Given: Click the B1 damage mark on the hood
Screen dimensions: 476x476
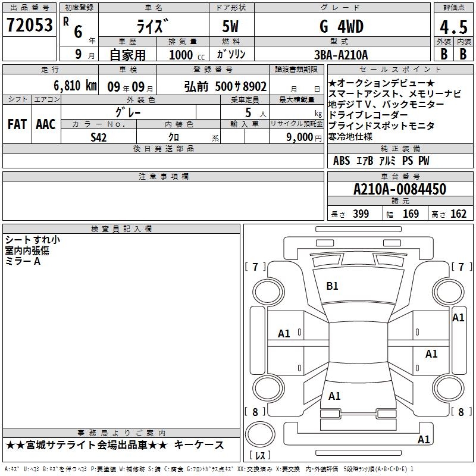Looking at the screenshot, I should point(332,286).
